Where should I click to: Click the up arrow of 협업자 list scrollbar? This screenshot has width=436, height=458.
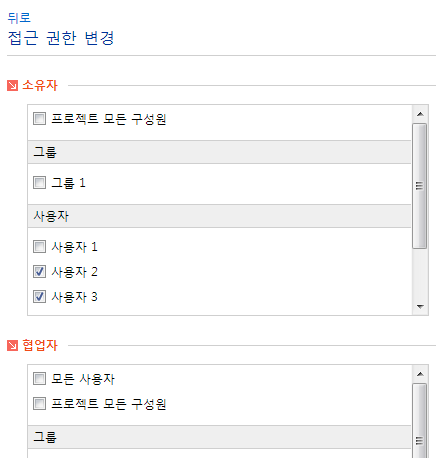point(420,374)
